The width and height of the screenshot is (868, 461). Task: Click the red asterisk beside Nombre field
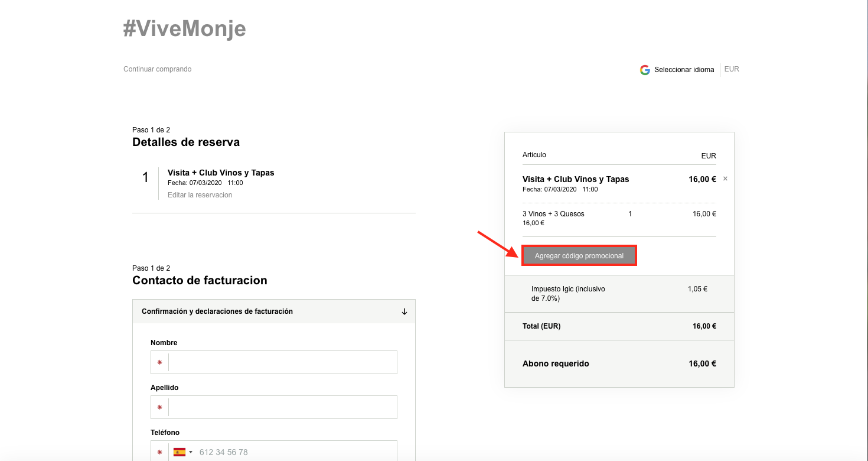(x=159, y=362)
